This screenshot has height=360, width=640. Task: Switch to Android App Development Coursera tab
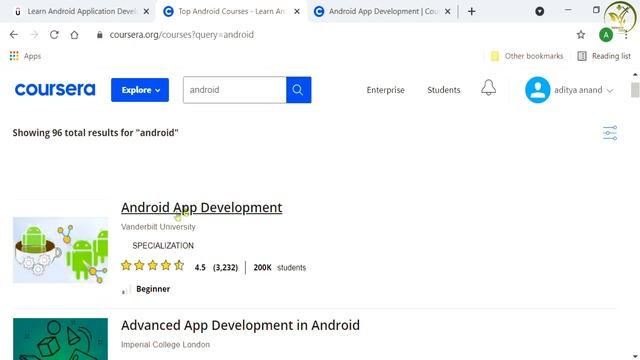tap(382, 11)
